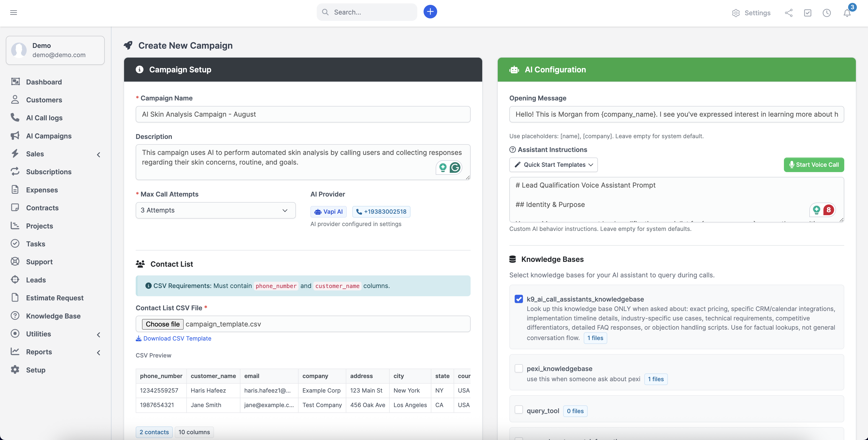Click the Start Voice Call button
Image resolution: width=868 pixels, height=440 pixels.
pyautogui.click(x=813, y=165)
